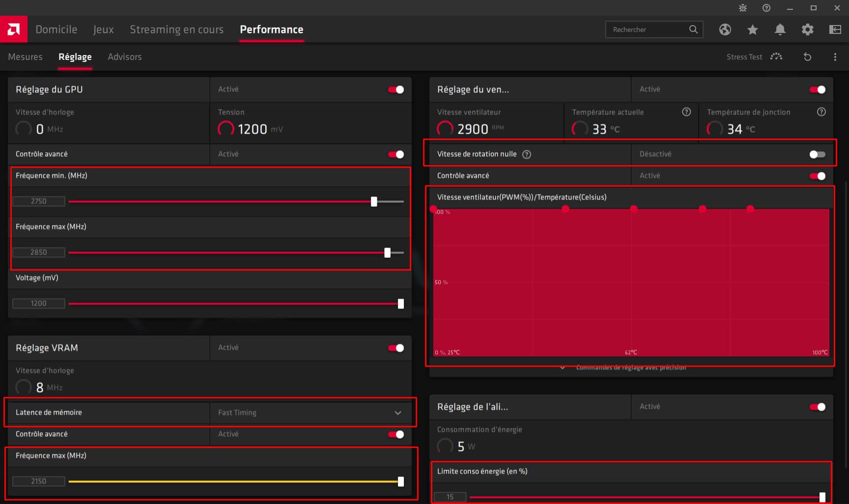Click the vertical scrollbar on the right
The image size is (849, 504).
(846, 324)
